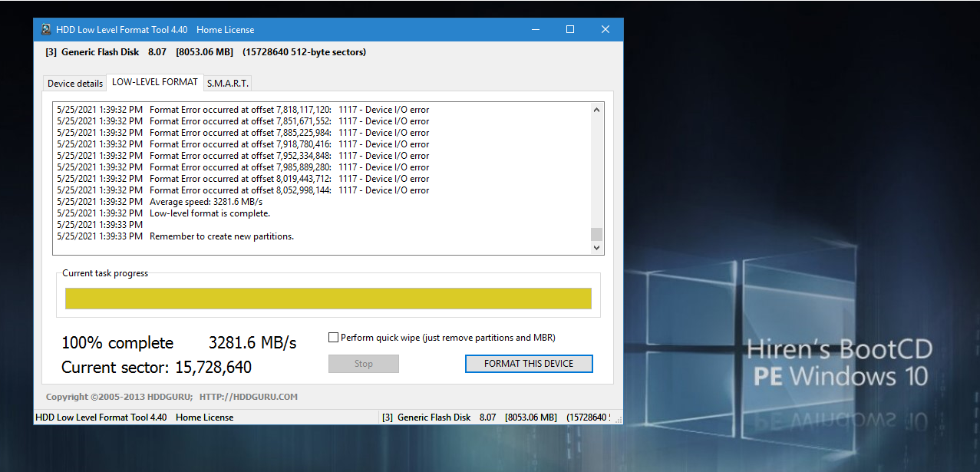The image size is (980, 472).
Task: Click the '100% complete' status text
Action: coord(117,343)
